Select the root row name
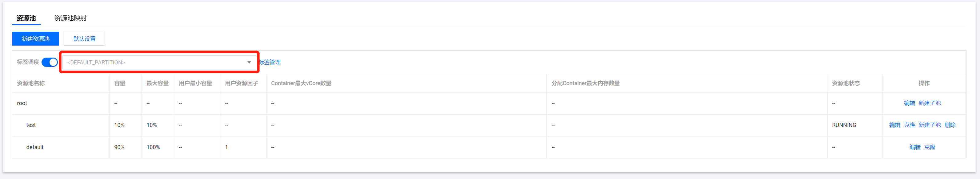This screenshot has height=179, width=980. tap(22, 103)
